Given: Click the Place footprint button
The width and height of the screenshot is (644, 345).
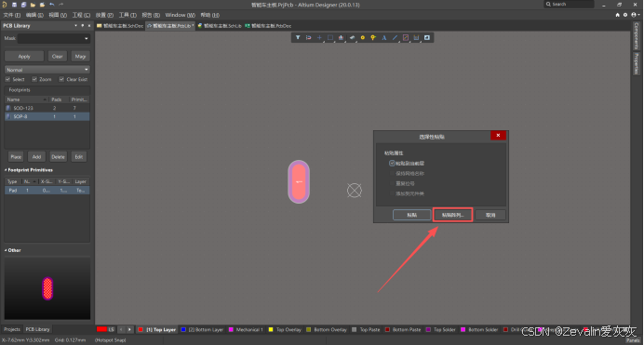Looking at the screenshot, I should pyautogui.click(x=16, y=157).
